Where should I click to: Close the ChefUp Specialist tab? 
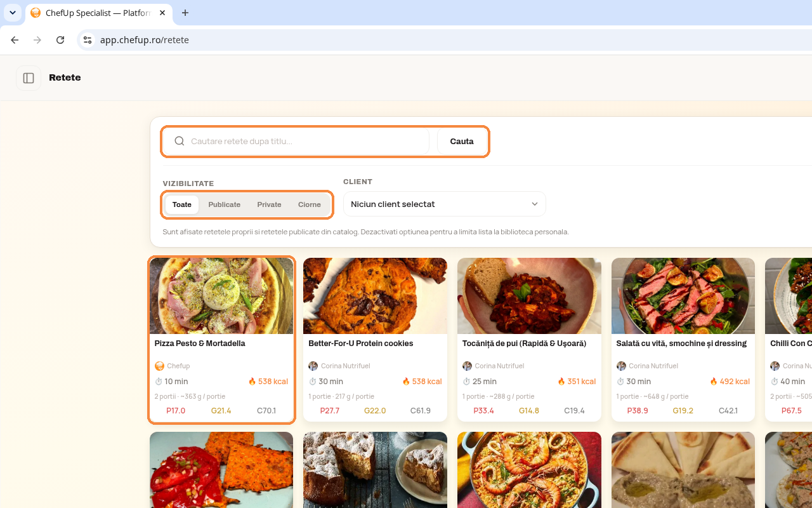tap(162, 13)
